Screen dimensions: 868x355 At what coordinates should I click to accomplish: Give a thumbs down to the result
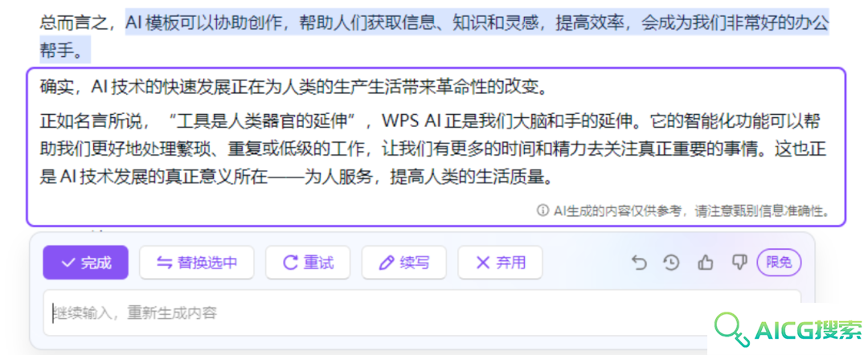pyautogui.click(x=739, y=263)
